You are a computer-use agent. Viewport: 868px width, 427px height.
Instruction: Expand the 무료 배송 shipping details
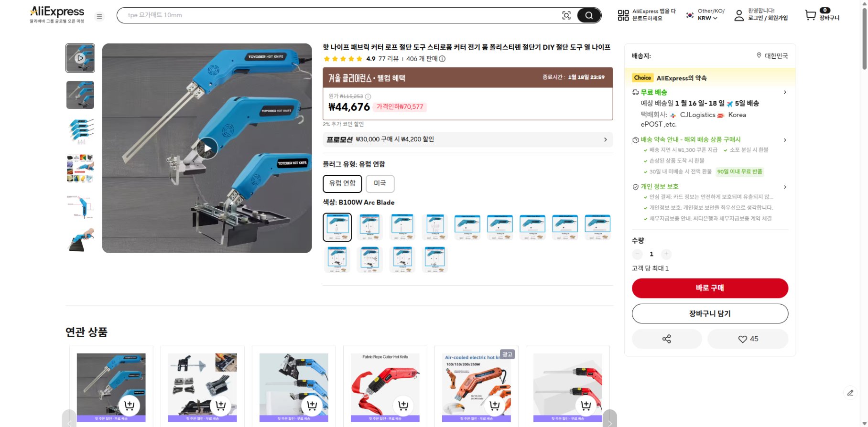710,92
